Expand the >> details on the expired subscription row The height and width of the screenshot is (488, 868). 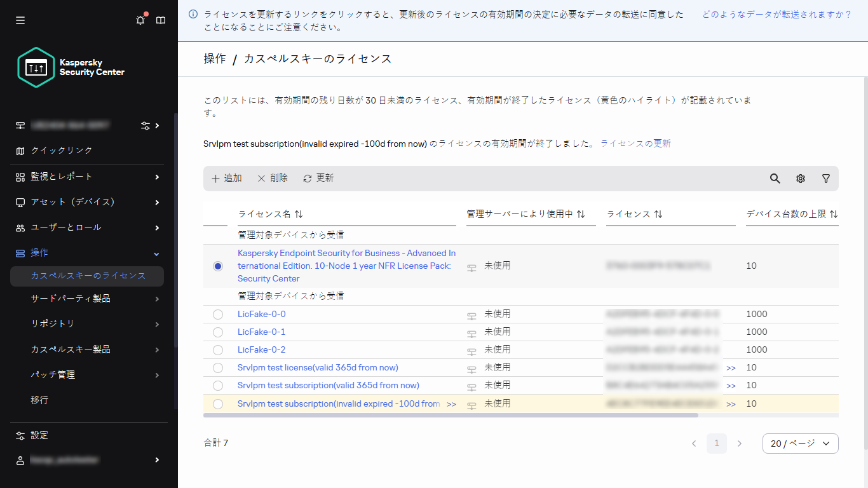tap(452, 403)
